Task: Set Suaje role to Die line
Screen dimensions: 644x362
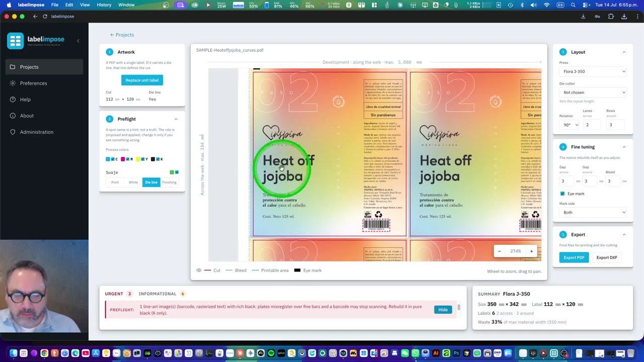Action: click(151, 182)
